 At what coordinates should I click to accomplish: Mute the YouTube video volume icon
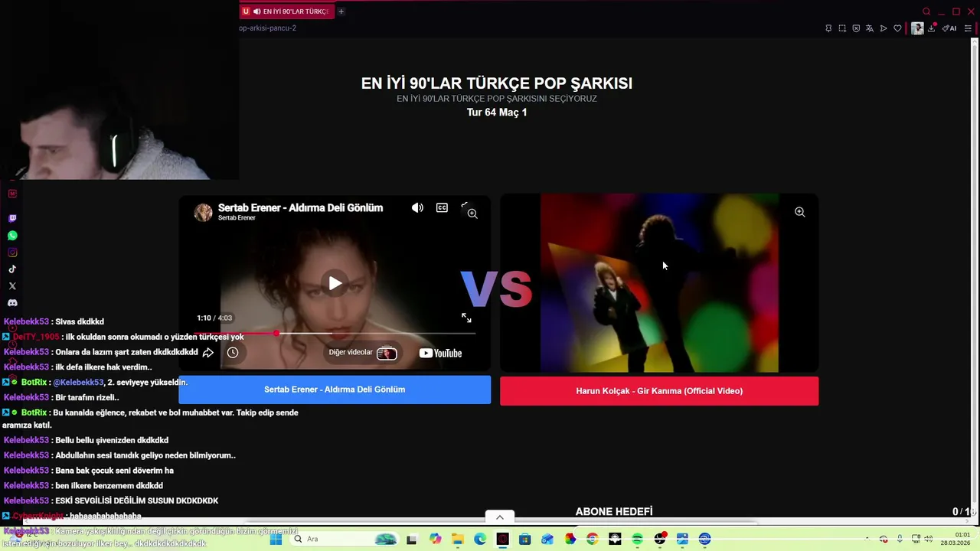pos(417,207)
